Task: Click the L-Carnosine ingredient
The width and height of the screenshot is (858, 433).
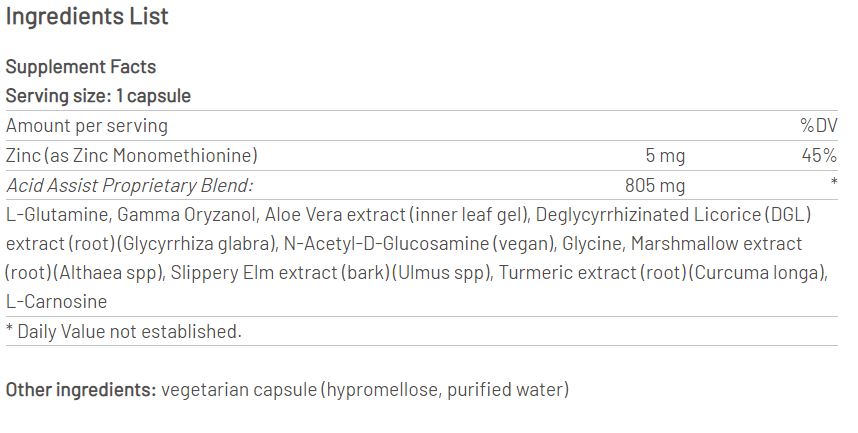Action: (56, 302)
